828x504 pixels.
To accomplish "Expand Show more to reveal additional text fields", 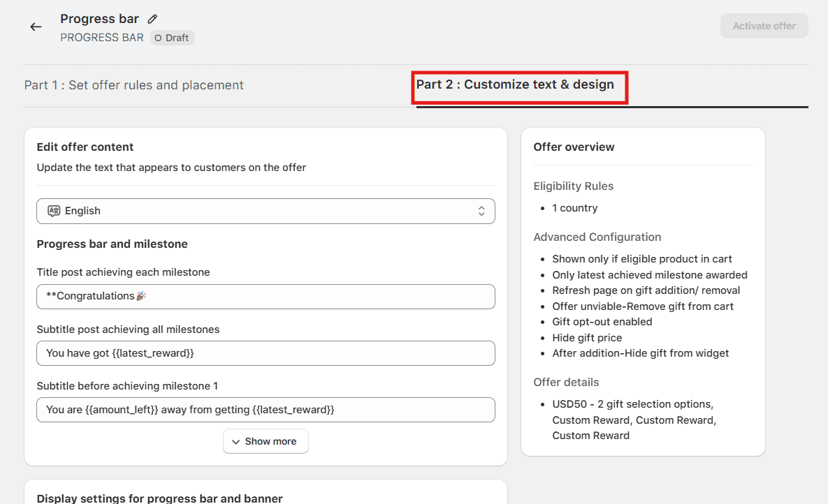I will point(266,441).
